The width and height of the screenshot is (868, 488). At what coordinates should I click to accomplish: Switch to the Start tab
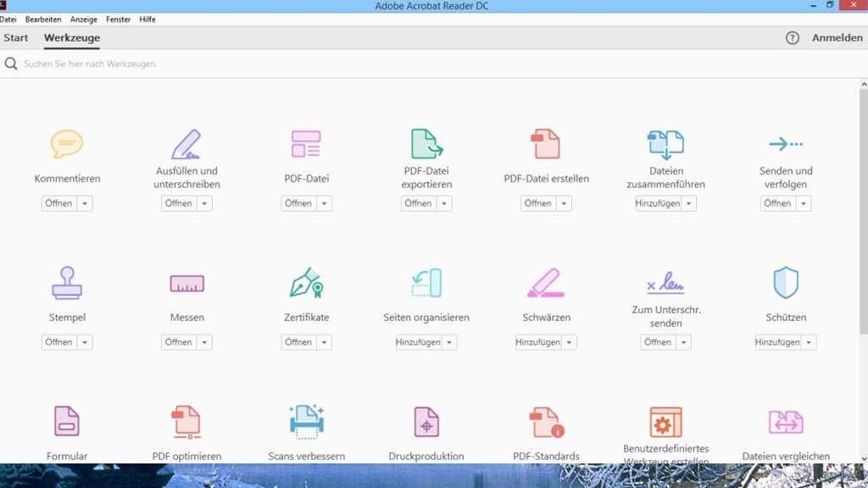tap(16, 37)
